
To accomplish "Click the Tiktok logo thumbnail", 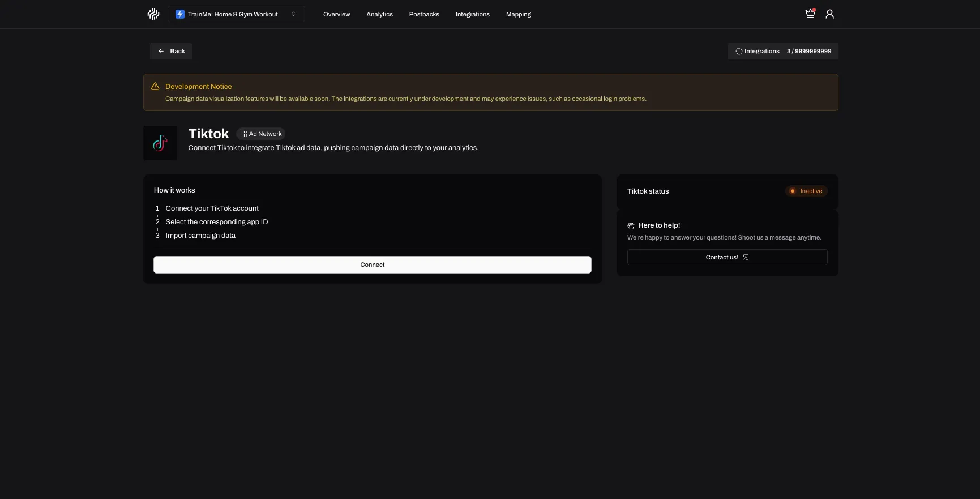I will 160,143.
